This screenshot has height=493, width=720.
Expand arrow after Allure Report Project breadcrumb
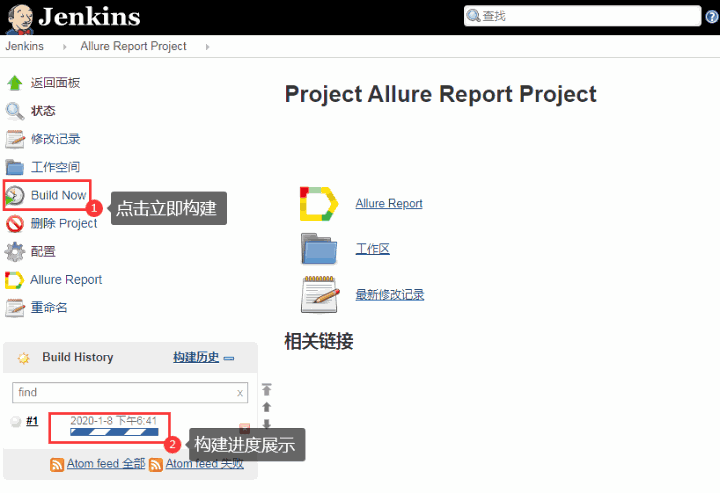coord(208,47)
